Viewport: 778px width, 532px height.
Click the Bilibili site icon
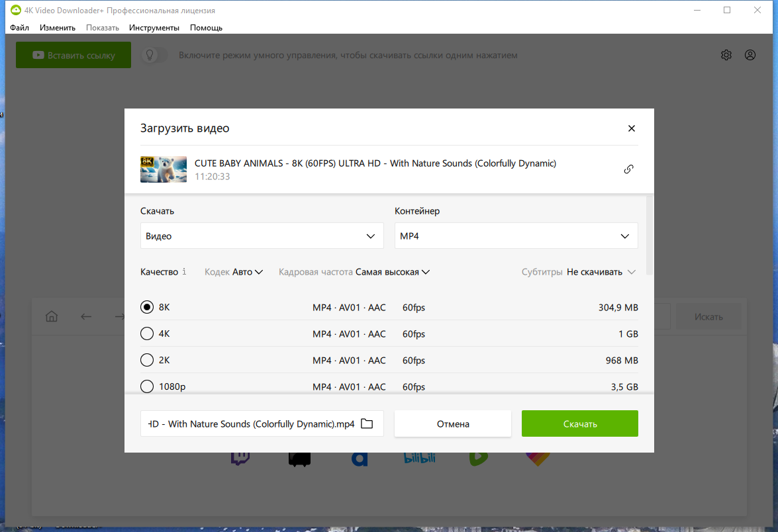pos(419,458)
